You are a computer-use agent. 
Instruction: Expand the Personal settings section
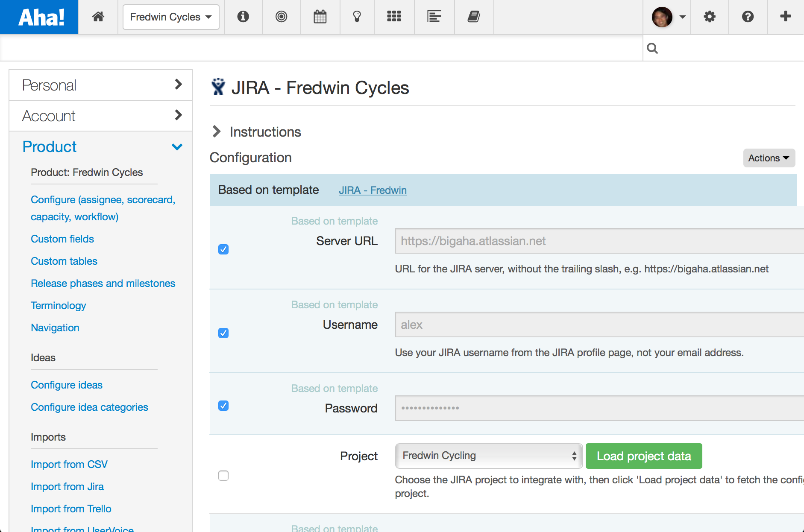[101, 85]
